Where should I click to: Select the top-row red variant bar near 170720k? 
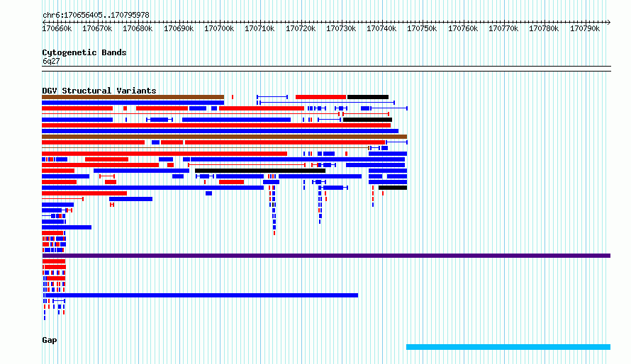(x=320, y=97)
